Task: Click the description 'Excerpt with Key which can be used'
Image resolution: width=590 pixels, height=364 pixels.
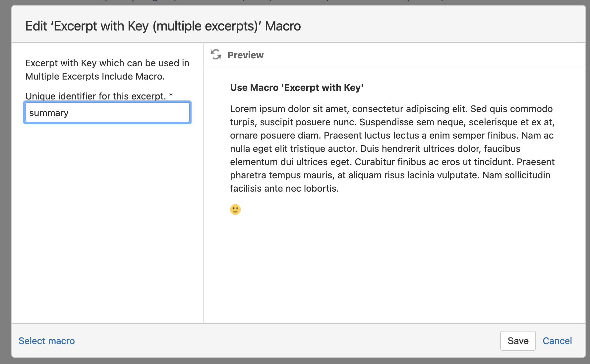Action: pos(107,63)
